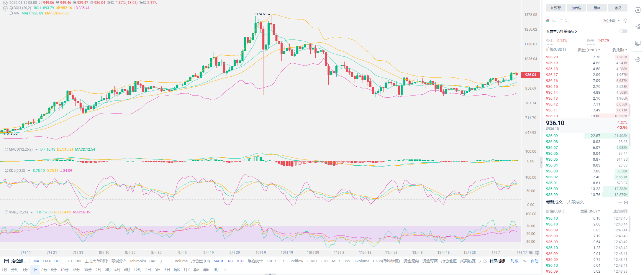Open the rising bar chart sidebar icon

tap(638, 27)
